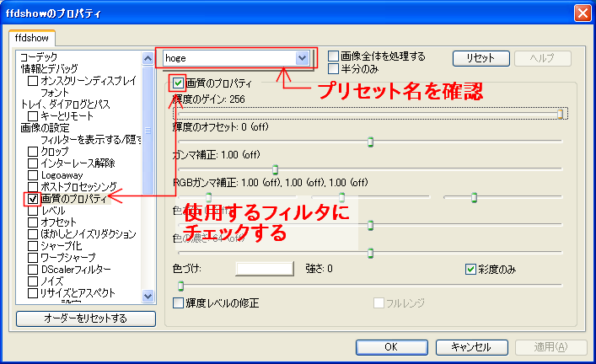596x364 pixels.
Task: Click the OK button
Action: pos(391,347)
